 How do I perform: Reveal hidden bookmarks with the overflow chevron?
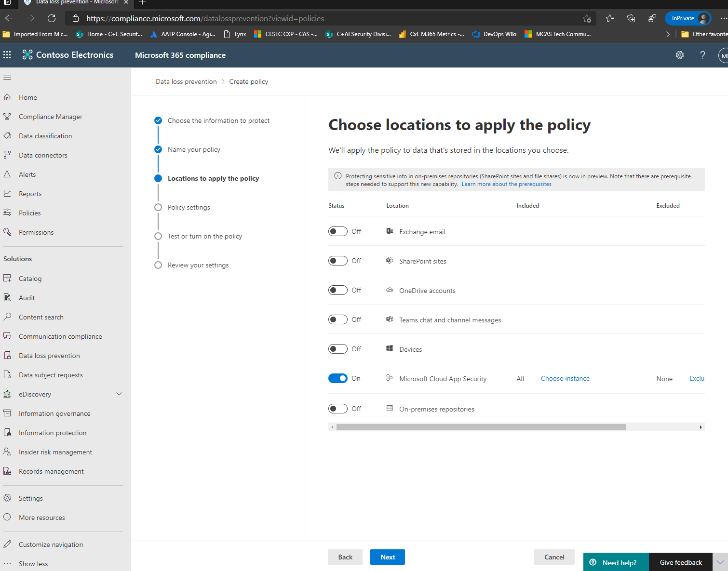point(668,34)
